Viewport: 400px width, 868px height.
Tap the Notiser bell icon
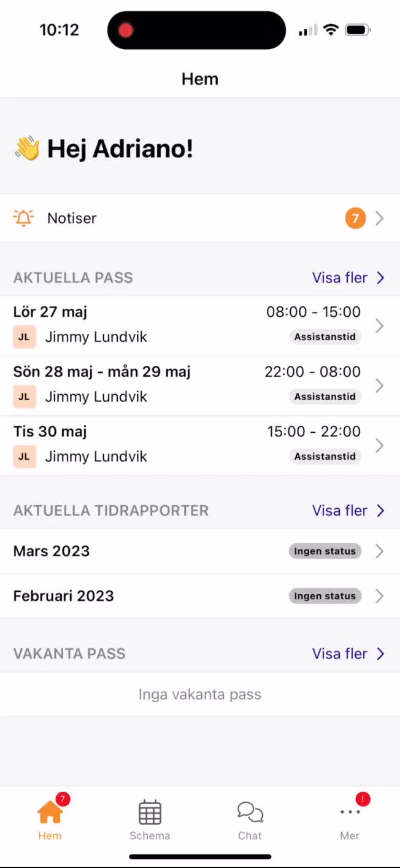(24, 218)
